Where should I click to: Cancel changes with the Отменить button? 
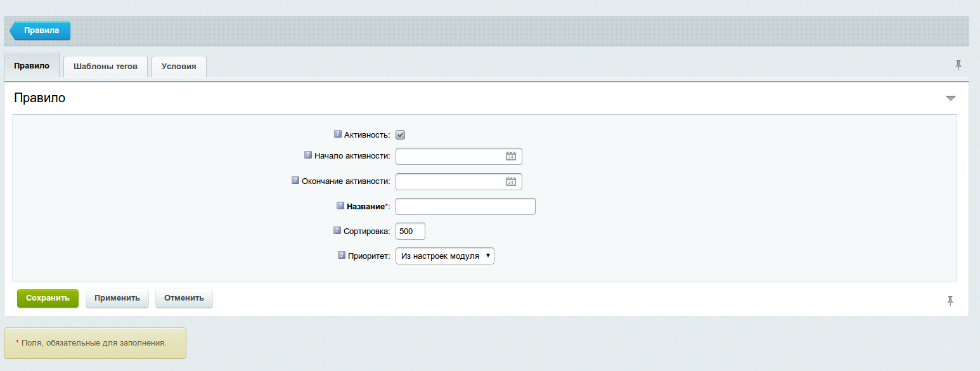184,298
